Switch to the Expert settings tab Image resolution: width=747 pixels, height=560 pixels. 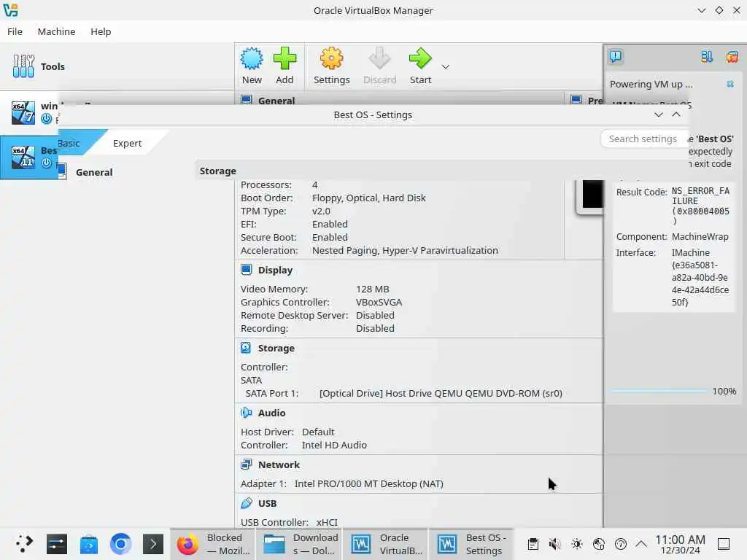tap(127, 143)
